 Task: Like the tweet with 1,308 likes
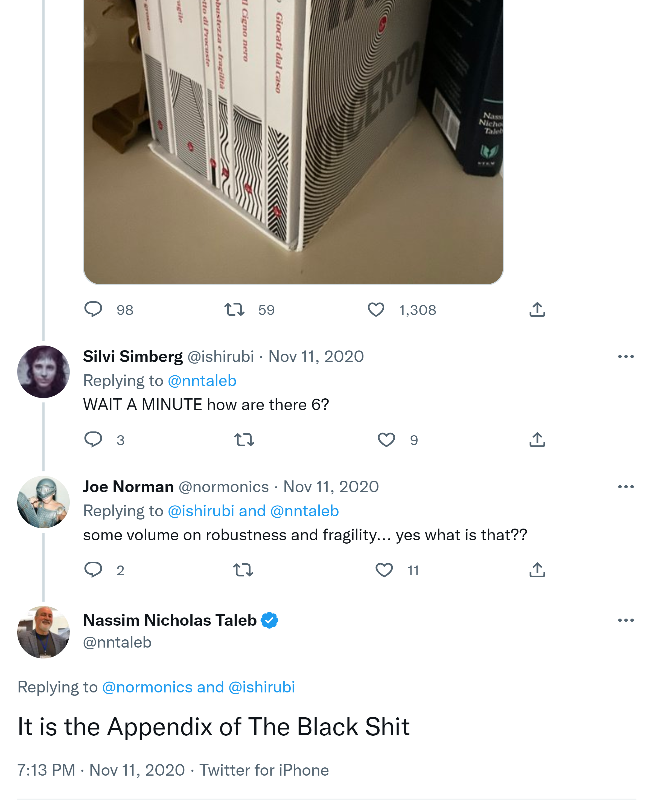[x=376, y=309]
